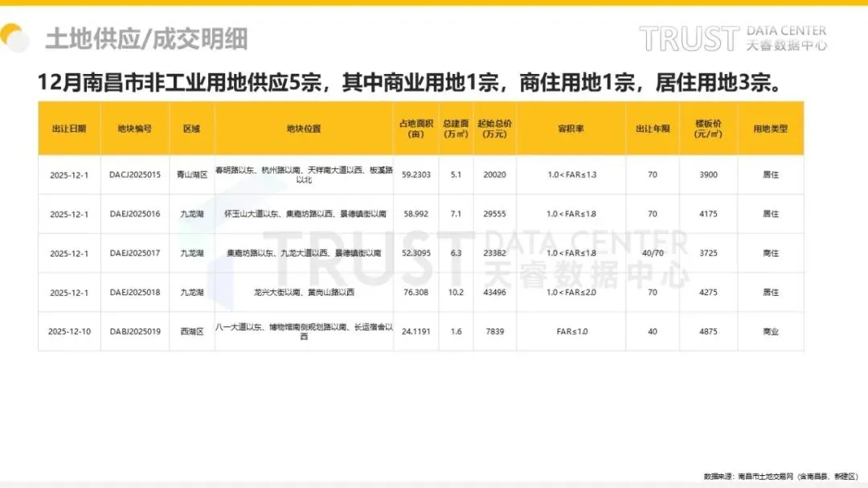Select the 青山湖区 region cell
868x488 pixels.
click(191, 174)
